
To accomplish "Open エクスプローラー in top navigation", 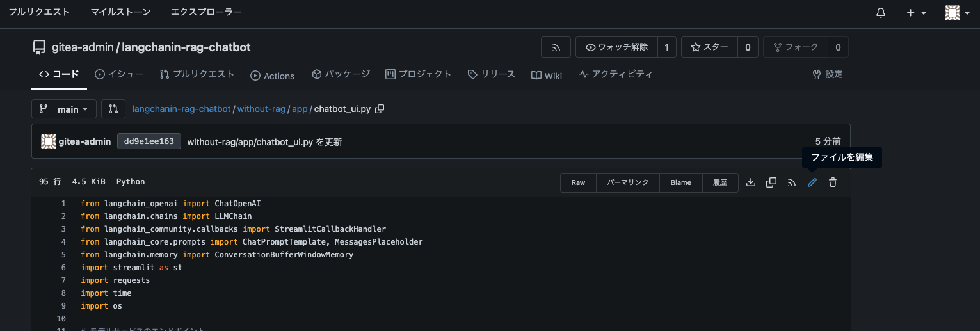I will coord(206,12).
